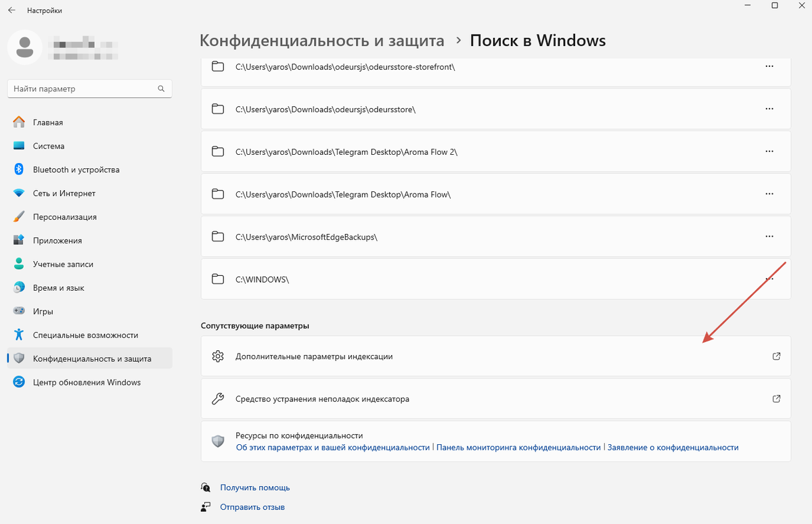Open the user profile avatar

[x=26, y=46]
